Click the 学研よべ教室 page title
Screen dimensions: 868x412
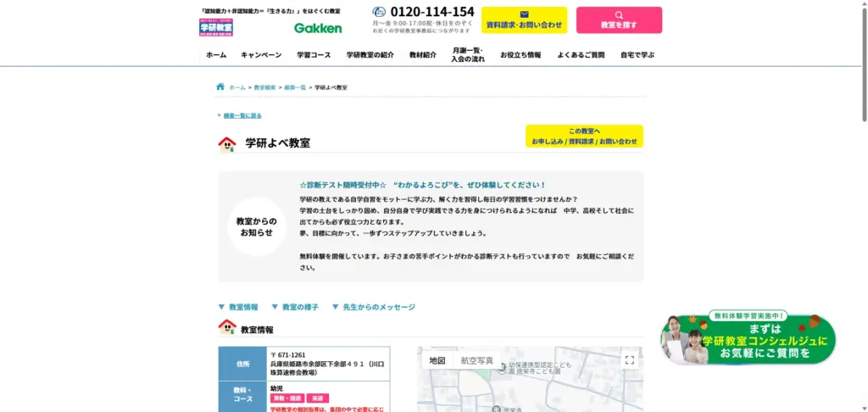click(278, 143)
